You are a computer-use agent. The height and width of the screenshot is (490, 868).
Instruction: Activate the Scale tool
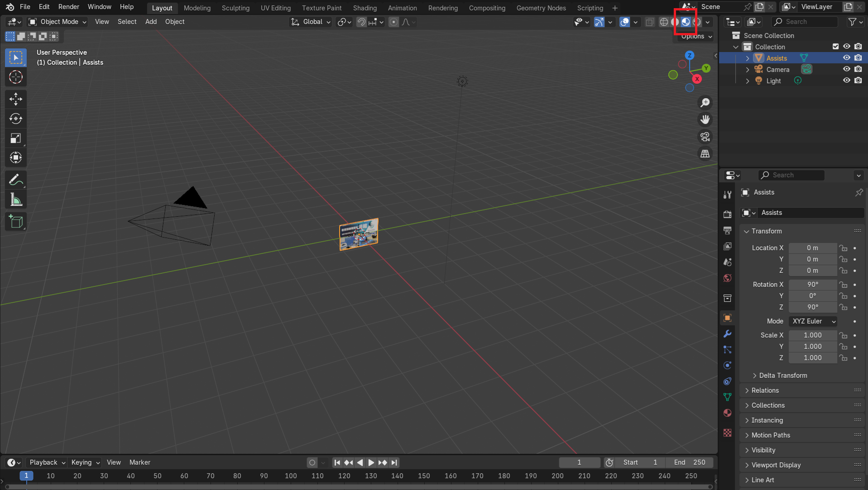pyautogui.click(x=16, y=138)
